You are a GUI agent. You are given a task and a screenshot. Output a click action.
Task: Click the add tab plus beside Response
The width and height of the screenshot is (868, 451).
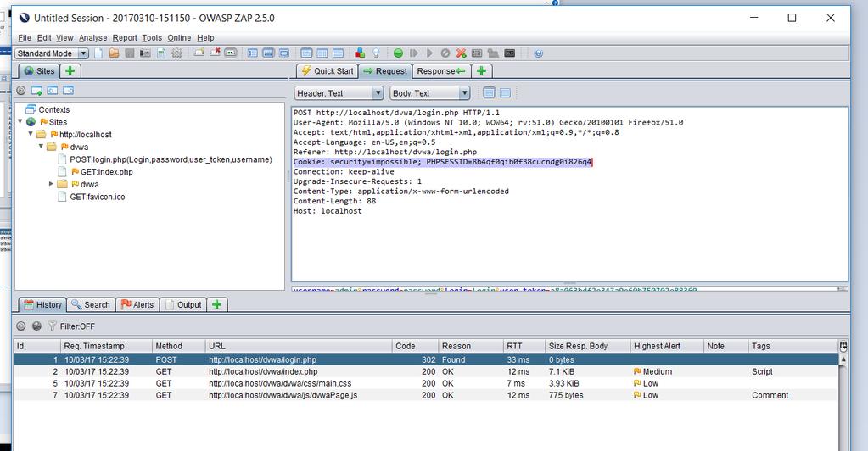point(481,71)
